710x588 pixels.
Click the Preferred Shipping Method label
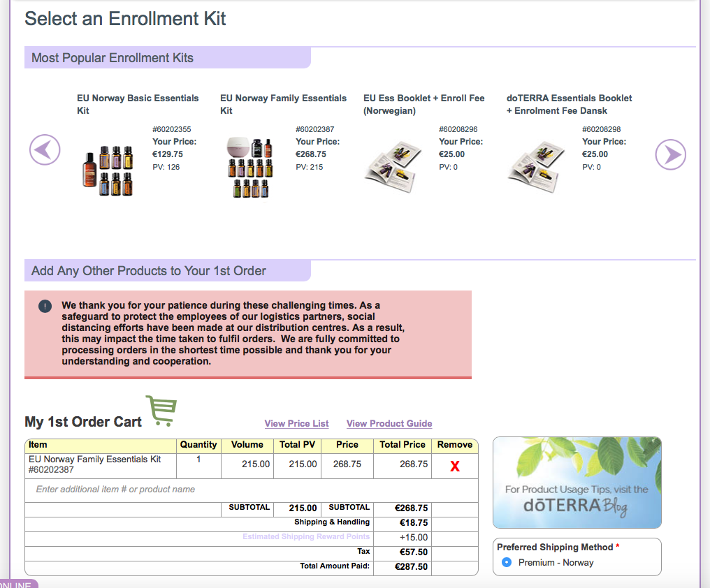tap(555, 547)
